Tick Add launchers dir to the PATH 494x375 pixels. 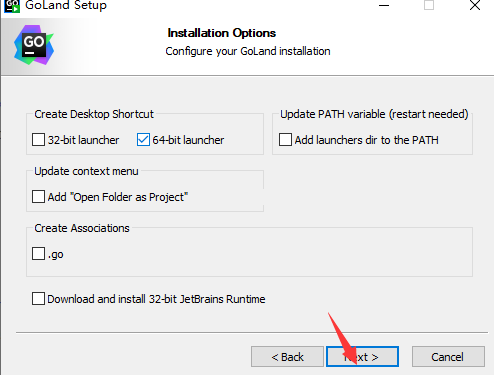tap(285, 140)
